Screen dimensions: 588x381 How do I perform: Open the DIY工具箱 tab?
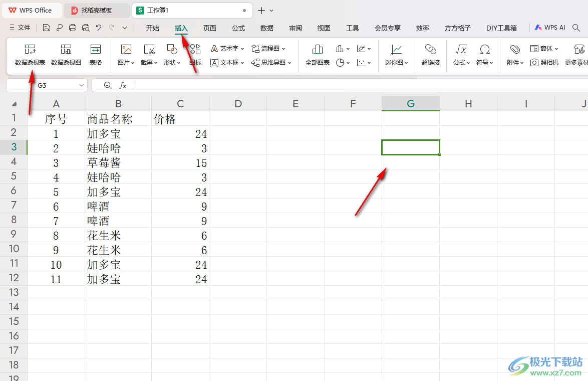pyautogui.click(x=501, y=28)
